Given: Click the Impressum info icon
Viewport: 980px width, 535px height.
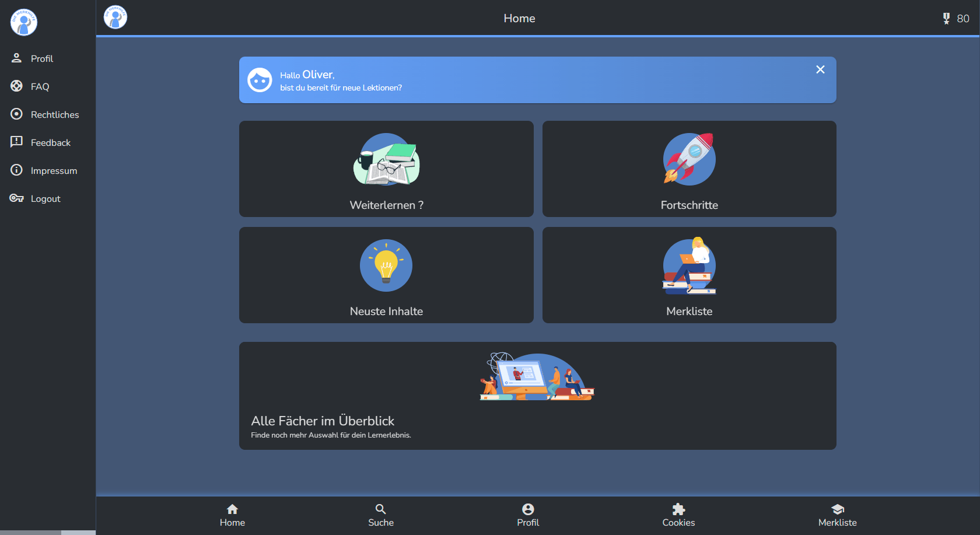Looking at the screenshot, I should coord(16,170).
